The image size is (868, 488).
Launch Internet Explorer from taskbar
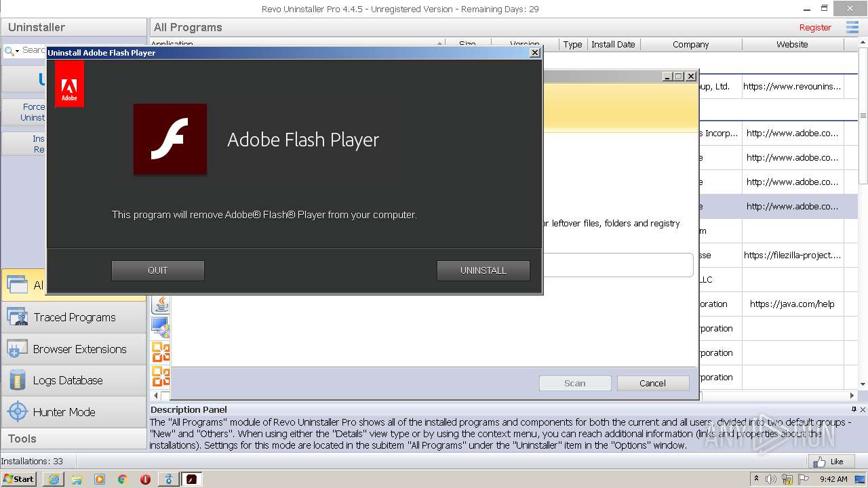[54, 479]
